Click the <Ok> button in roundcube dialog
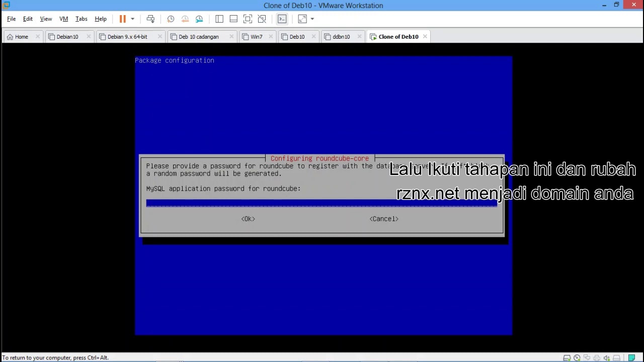The width and height of the screenshot is (644, 362). pyautogui.click(x=248, y=219)
